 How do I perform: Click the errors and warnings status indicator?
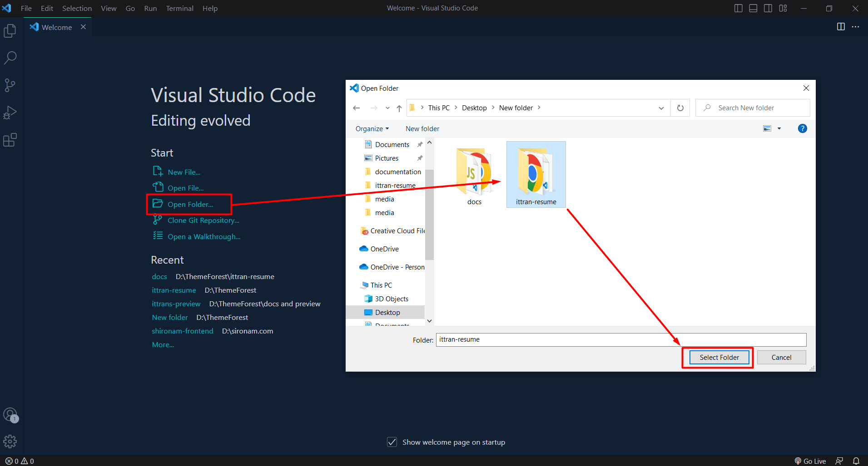[x=20, y=461]
